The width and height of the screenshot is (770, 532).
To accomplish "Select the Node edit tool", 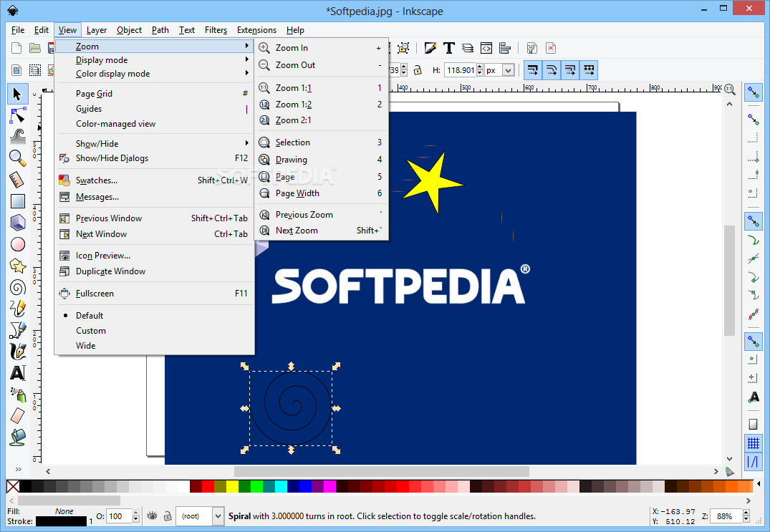I will [18, 116].
